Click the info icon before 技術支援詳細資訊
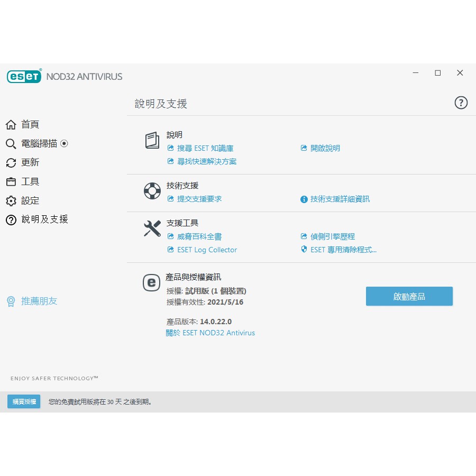 [304, 199]
